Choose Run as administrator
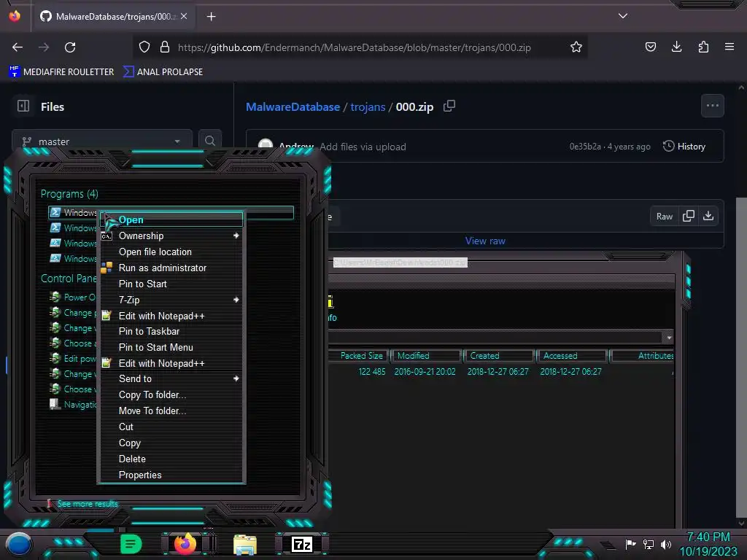 pos(171,268)
